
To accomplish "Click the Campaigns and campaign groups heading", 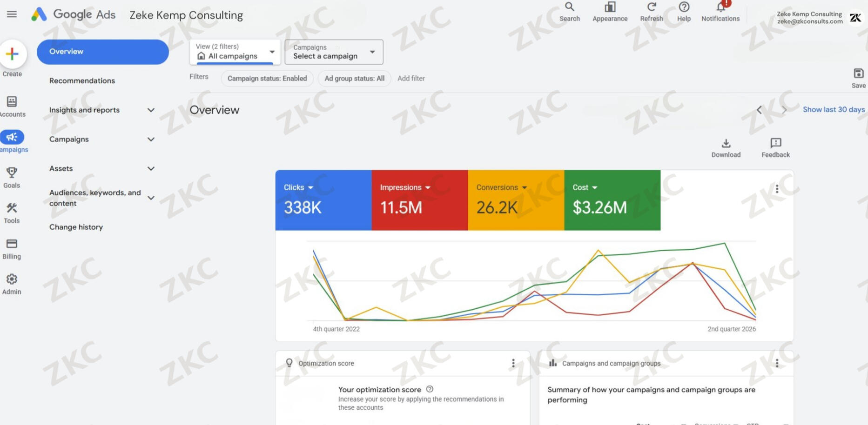I will pyautogui.click(x=611, y=364).
